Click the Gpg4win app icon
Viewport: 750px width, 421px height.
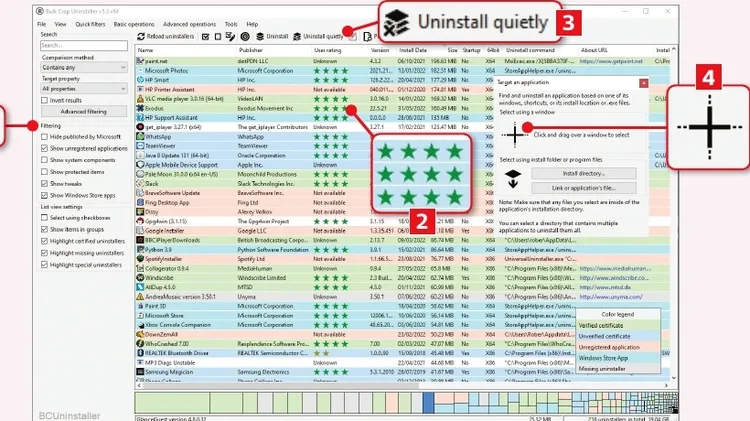click(x=140, y=222)
